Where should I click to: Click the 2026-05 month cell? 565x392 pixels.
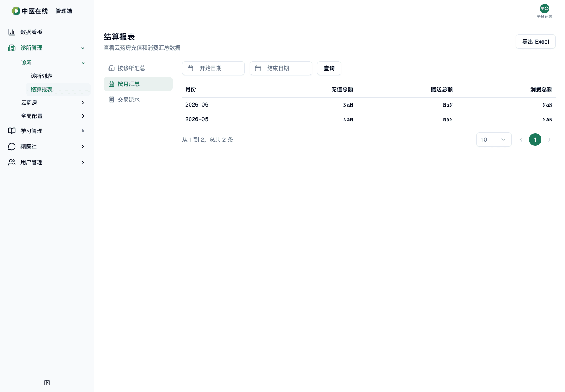tap(197, 119)
